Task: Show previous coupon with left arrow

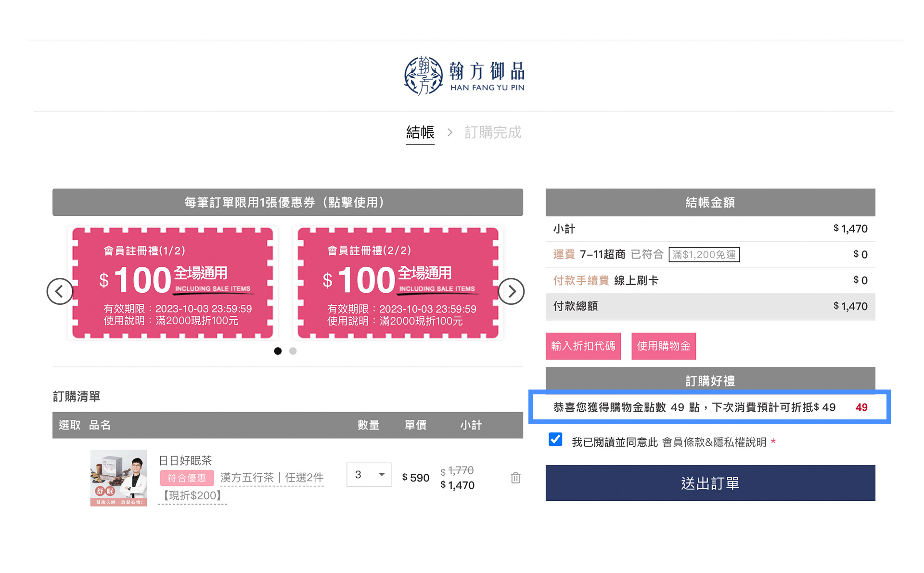Action: 60,291
